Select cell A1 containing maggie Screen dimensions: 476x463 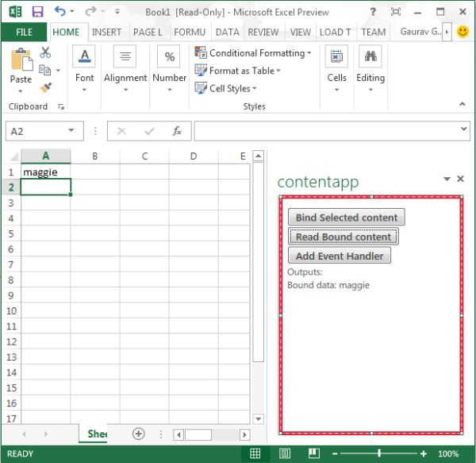(45, 172)
